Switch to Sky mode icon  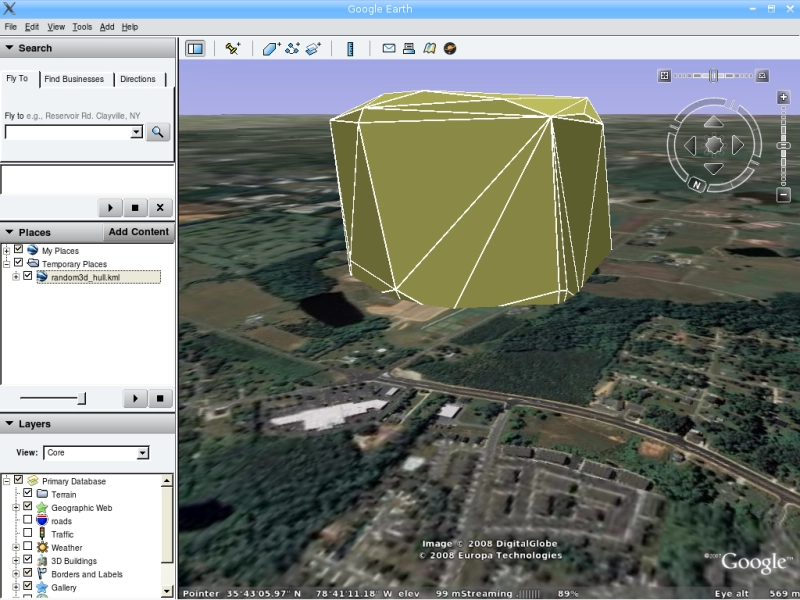tap(450, 48)
